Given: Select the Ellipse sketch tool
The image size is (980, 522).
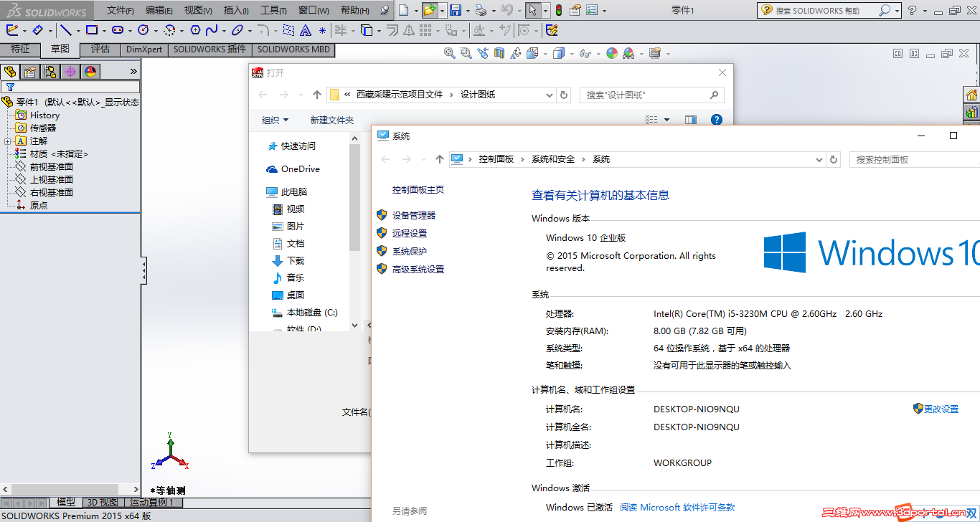Looking at the screenshot, I should (x=237, y=30).
